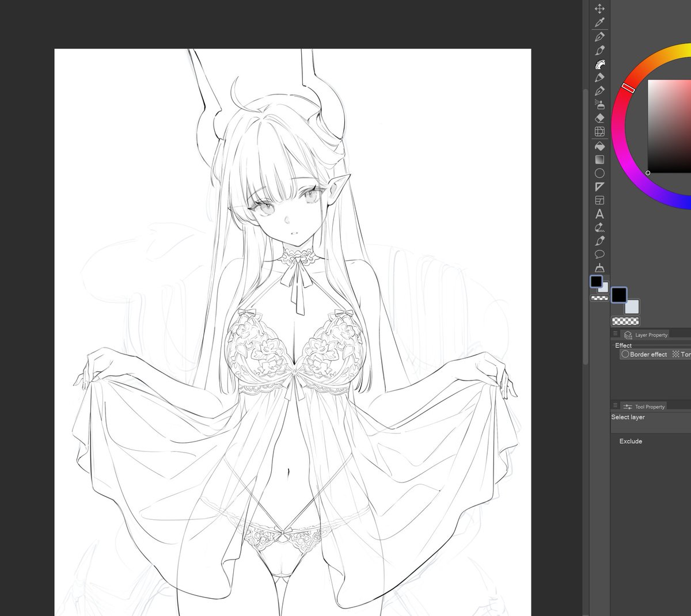Click the 'Effect' section label
The image size is (691, 616).
[x=623, y=345]
